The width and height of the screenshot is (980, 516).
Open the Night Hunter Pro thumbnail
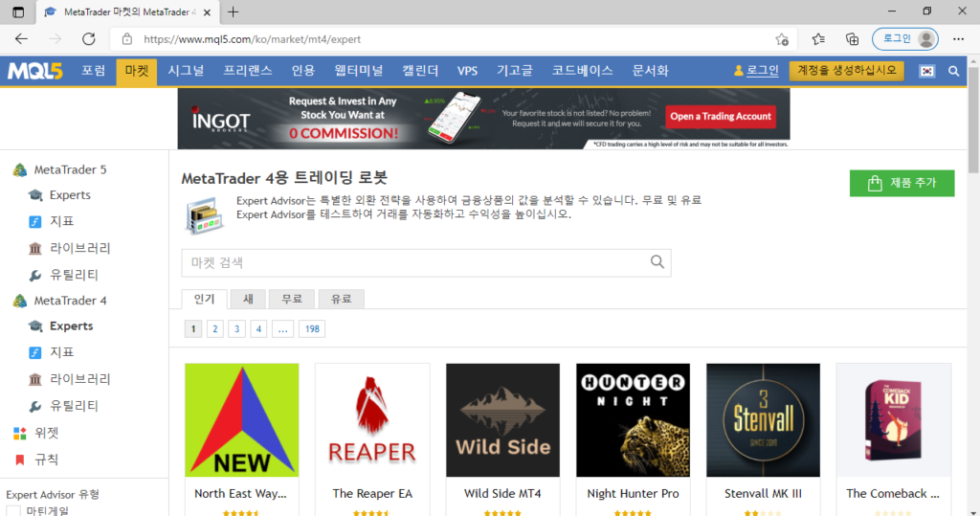click(634, 420)
